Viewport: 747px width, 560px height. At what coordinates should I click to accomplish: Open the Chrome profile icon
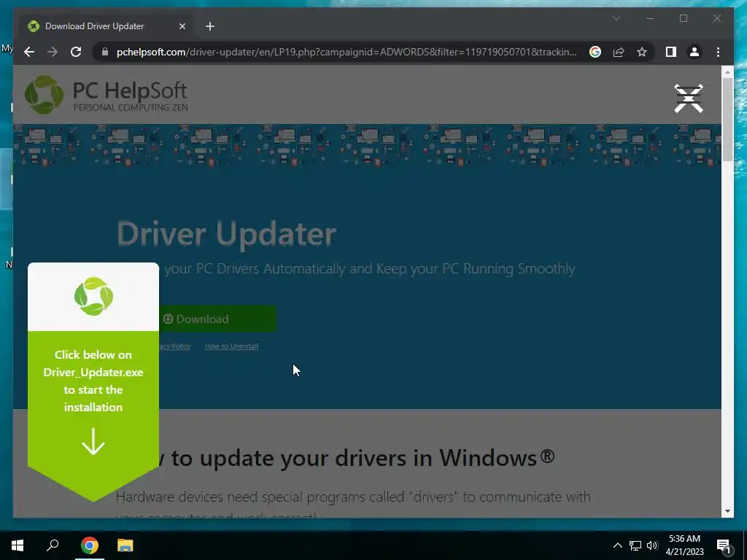694,52
